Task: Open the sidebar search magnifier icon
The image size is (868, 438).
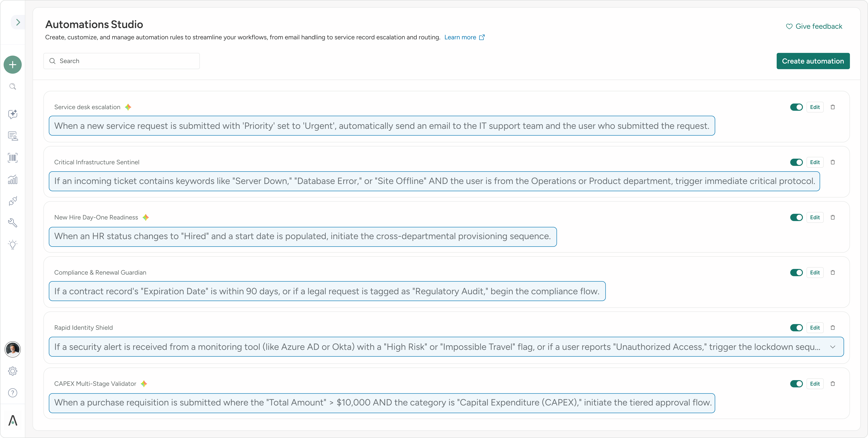Action: point(12,87)
